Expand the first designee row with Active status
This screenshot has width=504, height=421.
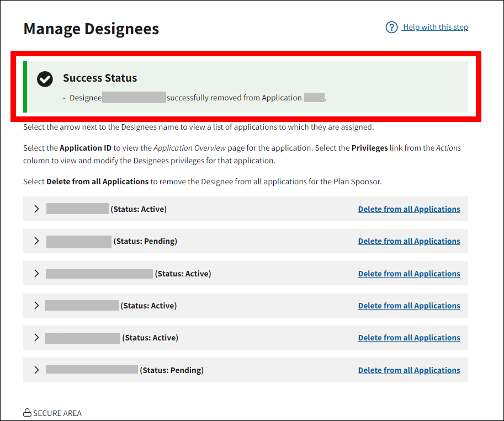(x=36, y=209)
